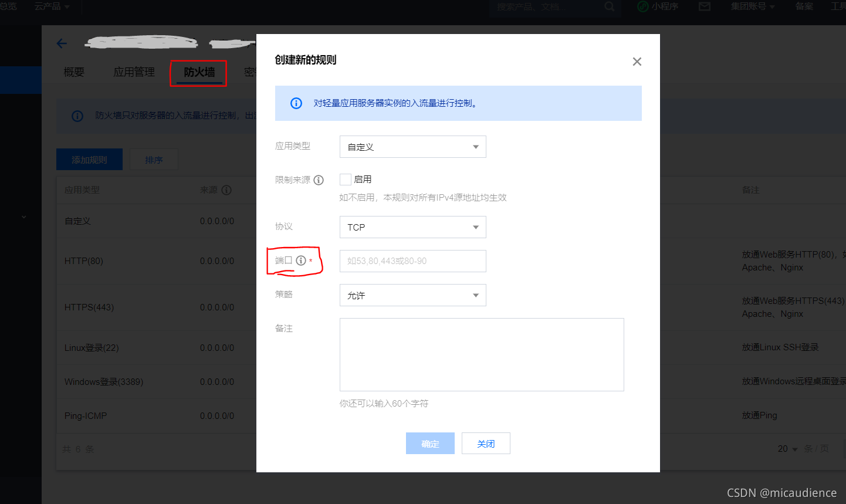The width and height of the screenshot is (846, 504).
Task: Open the message envelope icon
Action: click(x=705, y=6)
